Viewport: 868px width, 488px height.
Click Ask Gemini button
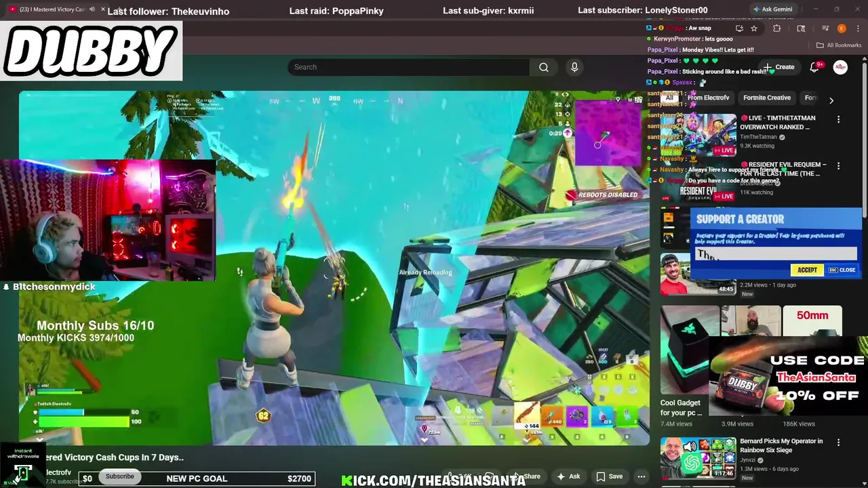(772, 9)
